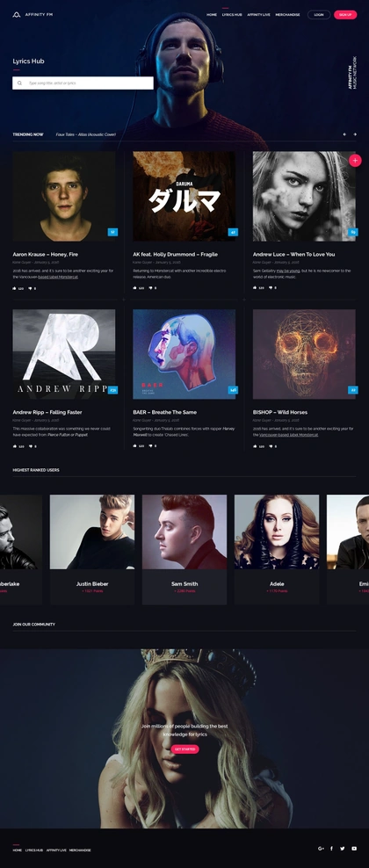369x868 pixels.
Task: Click the pink Sign Up button
Action: coord(345,15)
